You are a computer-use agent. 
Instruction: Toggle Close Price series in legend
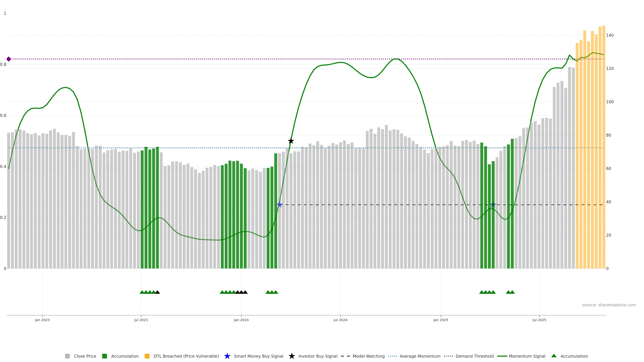coord(85,356)
